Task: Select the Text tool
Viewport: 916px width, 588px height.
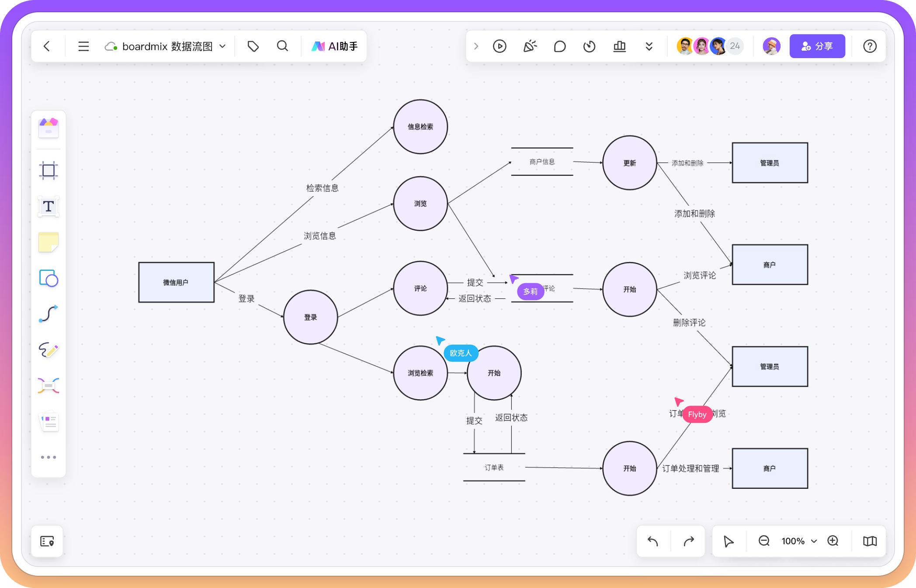Action: tap(49, 206)
